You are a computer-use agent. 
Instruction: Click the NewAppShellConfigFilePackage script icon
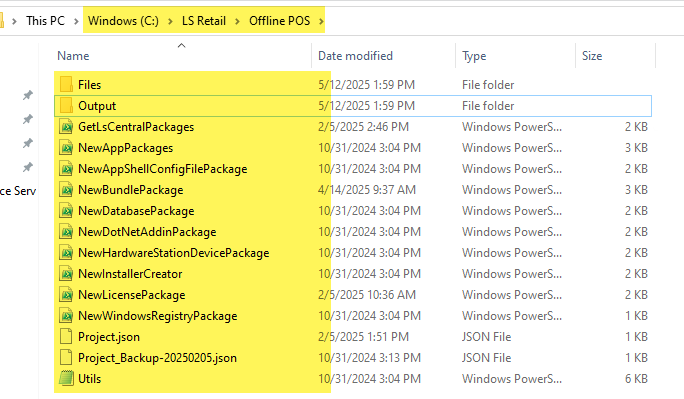(x=66, y=169)
